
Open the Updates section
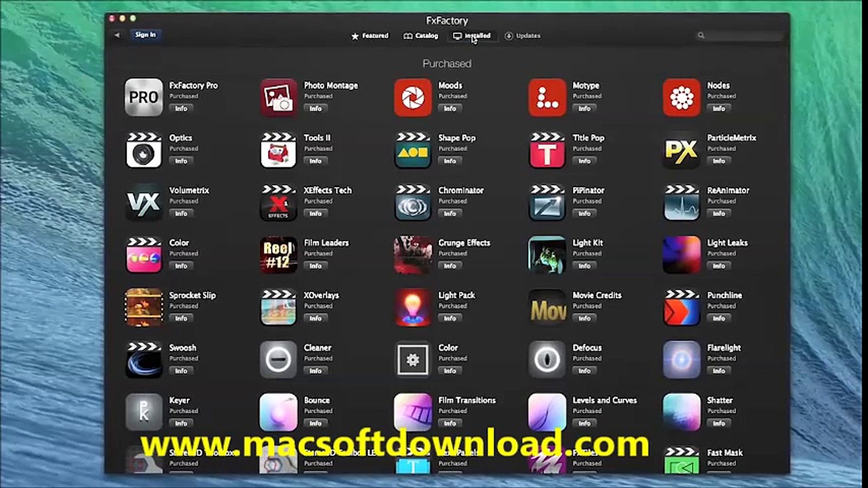tap(522, 36)
